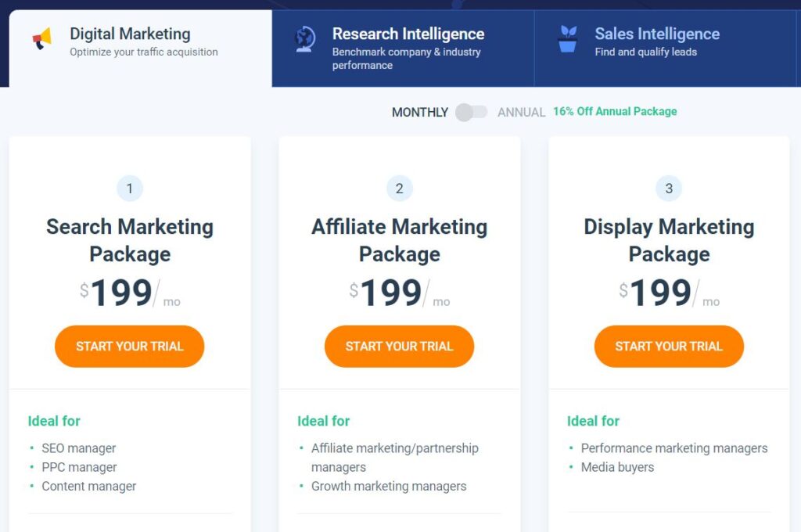
Task: Open the 16% Off Annual Package link
Action: pyautogui.click(x=615, y=111)
